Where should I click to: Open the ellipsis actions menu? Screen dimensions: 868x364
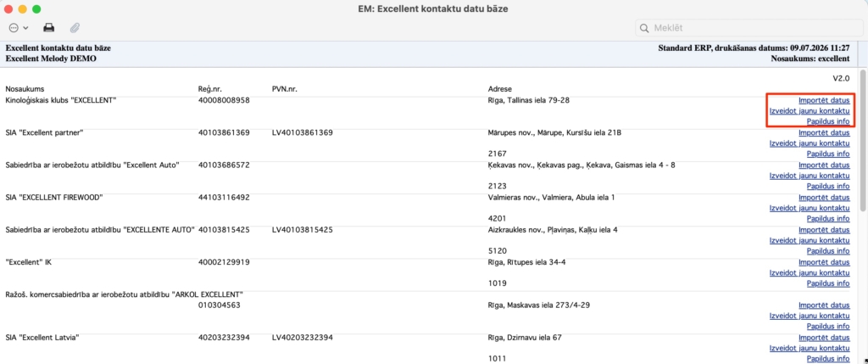[x=19, y=27]
